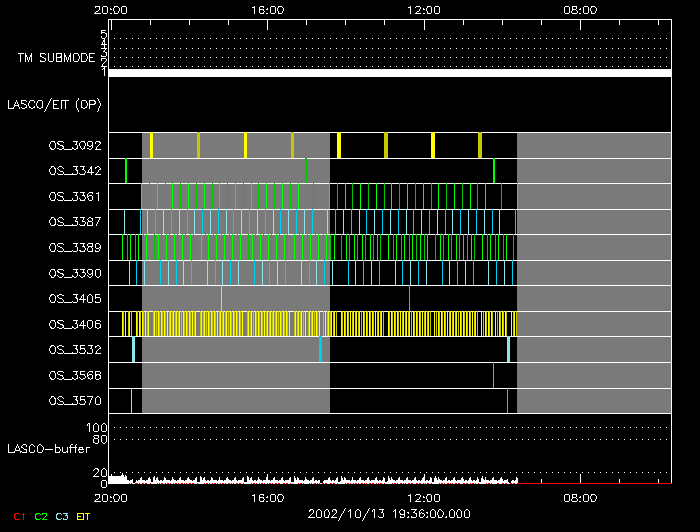
Task: Click the single white marker in OS_3568 row
Action: (493, 375)
